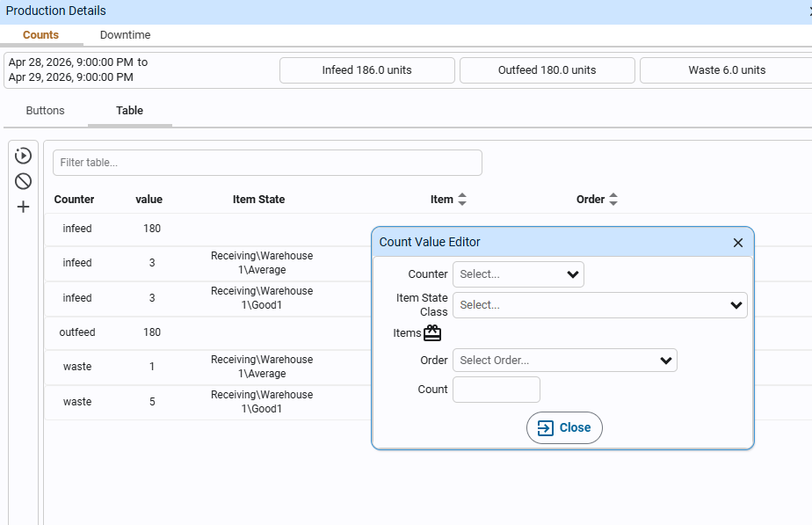Select the outfeed row with value 180

pyautogui.click(x=207, y=332)
